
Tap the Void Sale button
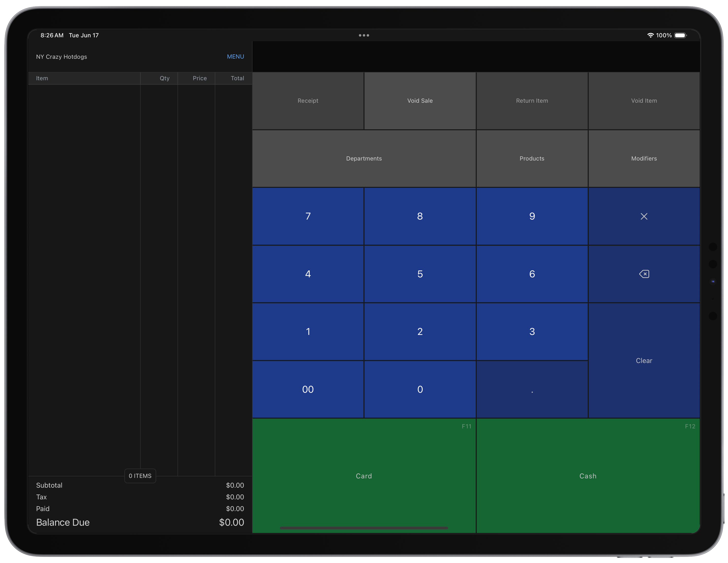pos(420,101)
